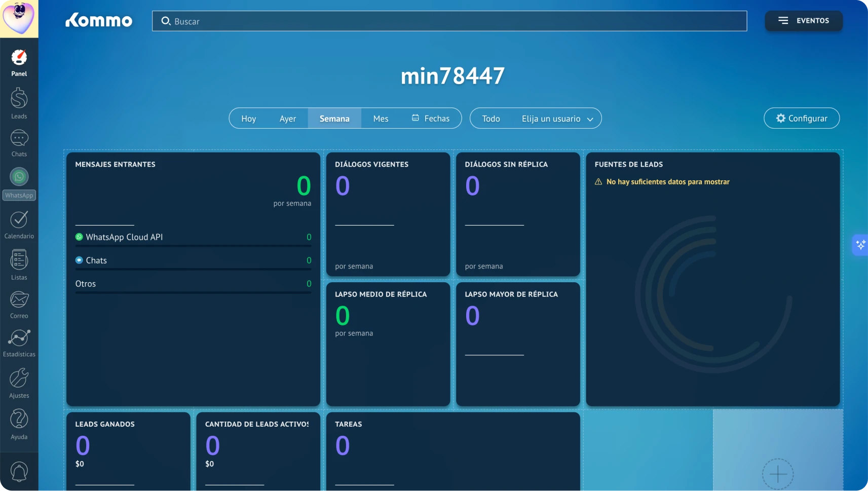Viewport: 868px width, 491px height.
Task: Select the Todo users filter
Action: pos(491,118)
